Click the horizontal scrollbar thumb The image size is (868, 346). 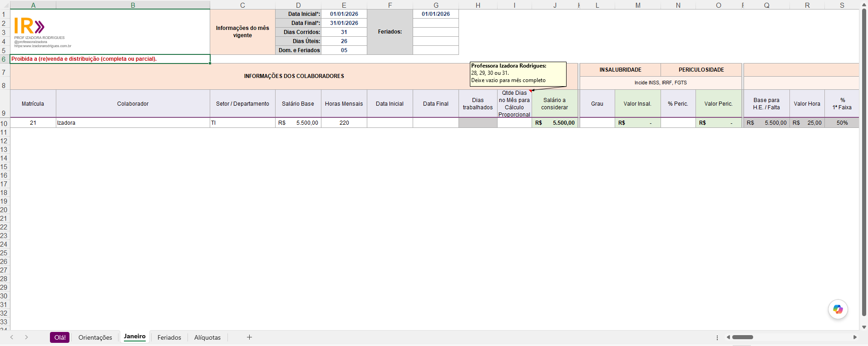[743, 337]
